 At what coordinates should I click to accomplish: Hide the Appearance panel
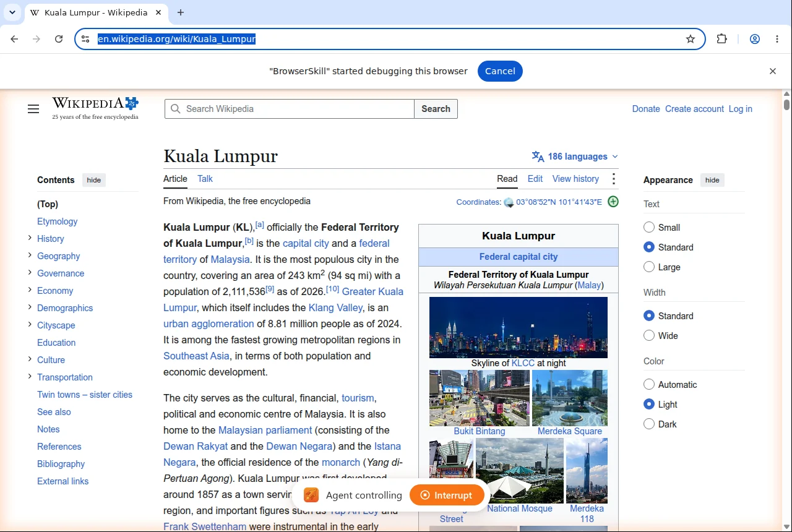click(x=712, y=180)
